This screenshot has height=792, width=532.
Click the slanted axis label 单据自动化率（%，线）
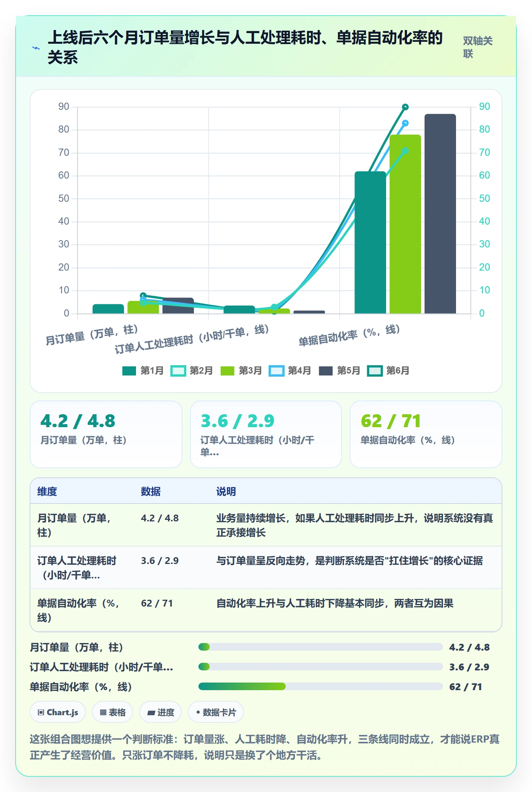pyautogui.click(x=349, y=335)
